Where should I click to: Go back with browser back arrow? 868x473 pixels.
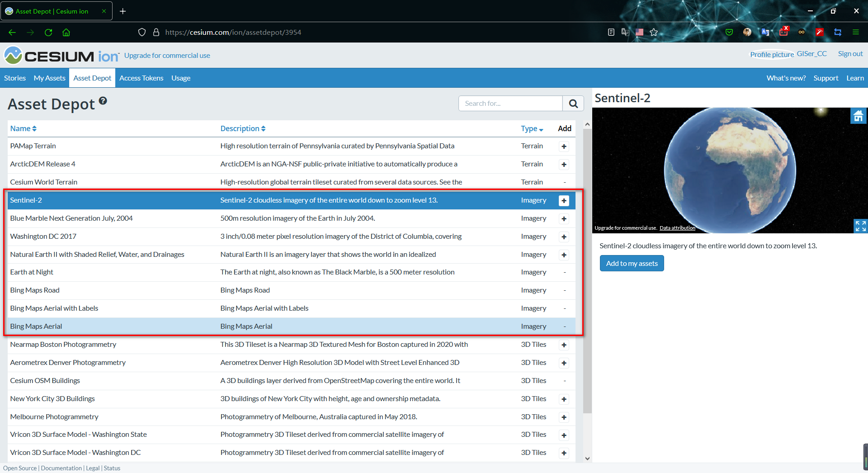(12, 32)
